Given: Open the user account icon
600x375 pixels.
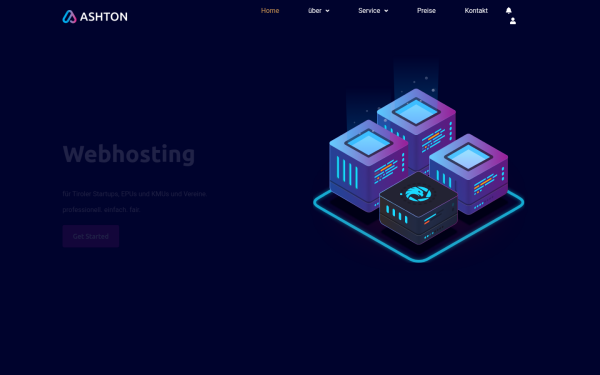Looking at the screenshot, I should pos(513,21).
